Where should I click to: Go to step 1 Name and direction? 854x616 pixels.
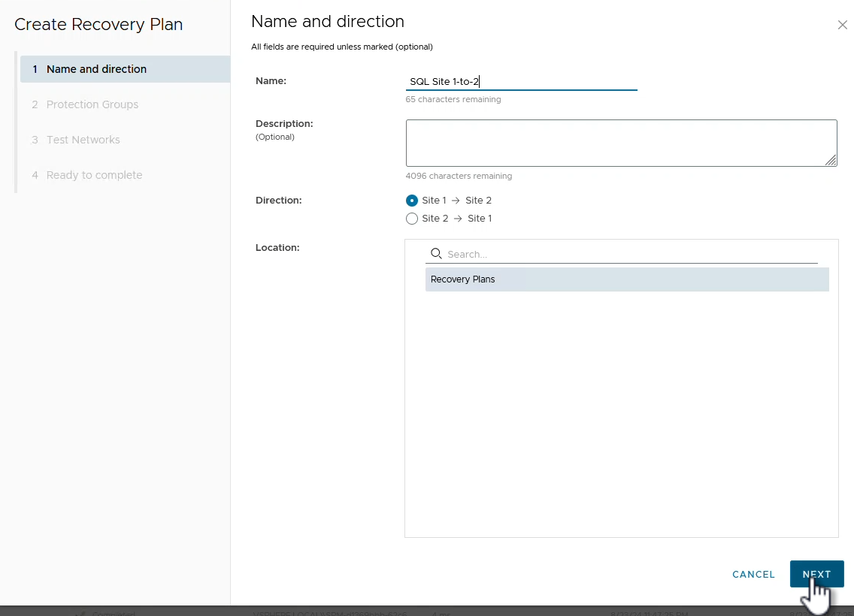tap(96, 69)
